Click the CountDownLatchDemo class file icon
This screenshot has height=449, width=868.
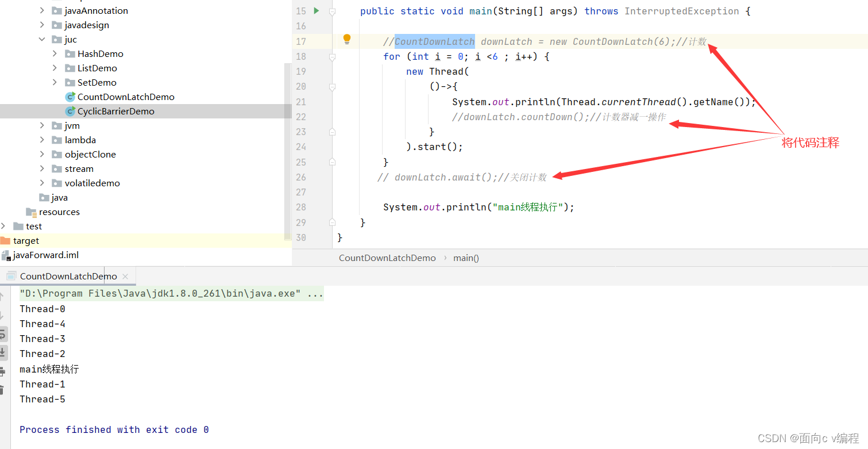pyautogui.click(x=70, y=97)
